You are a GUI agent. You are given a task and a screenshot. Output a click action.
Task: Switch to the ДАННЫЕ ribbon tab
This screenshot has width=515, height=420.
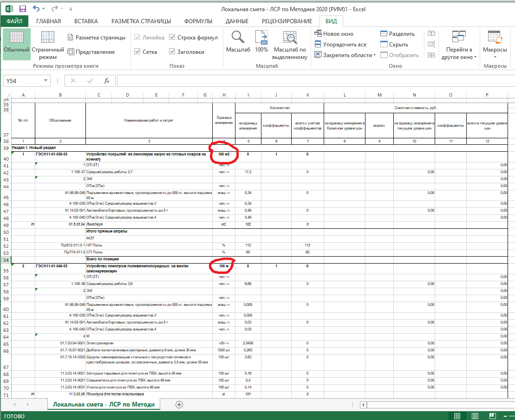tap(237, 21)
